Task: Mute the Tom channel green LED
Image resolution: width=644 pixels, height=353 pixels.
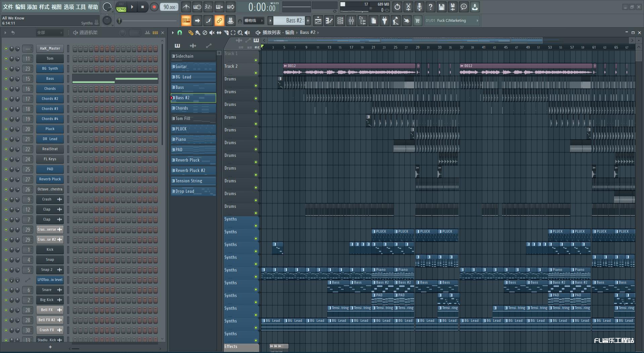Action: (6, 59)
